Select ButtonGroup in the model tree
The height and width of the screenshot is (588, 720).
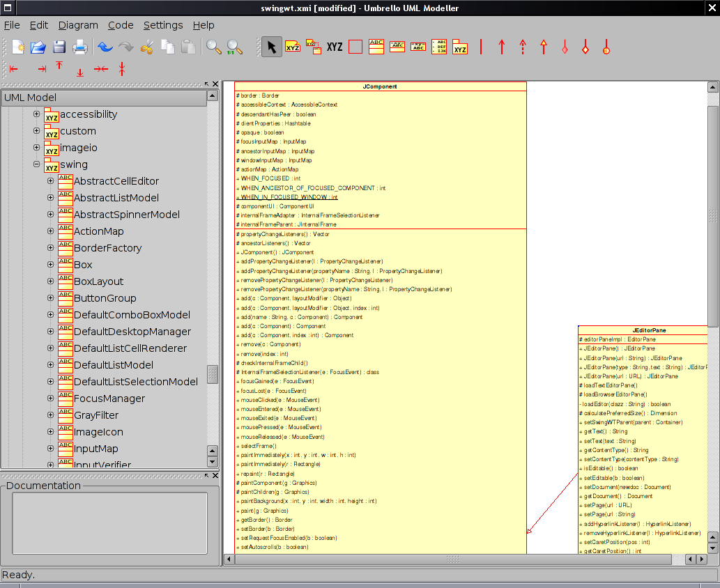coord(105,298)
